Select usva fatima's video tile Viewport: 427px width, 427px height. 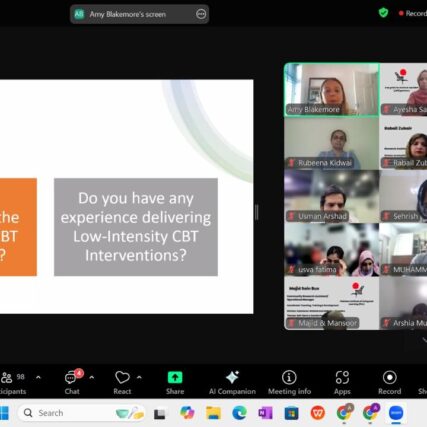tap(332, 250)
